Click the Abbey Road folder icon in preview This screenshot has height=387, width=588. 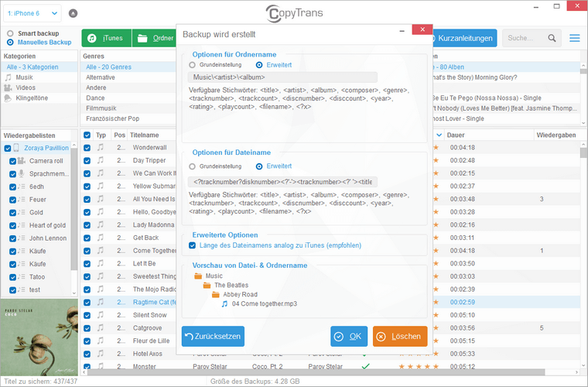[x=216, y=295]
